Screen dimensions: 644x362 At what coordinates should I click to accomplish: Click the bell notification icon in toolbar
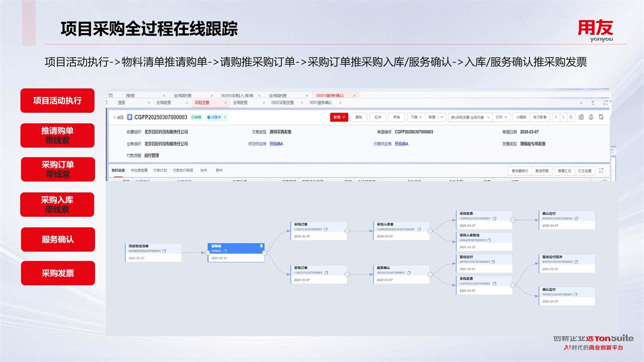[591, 117]
